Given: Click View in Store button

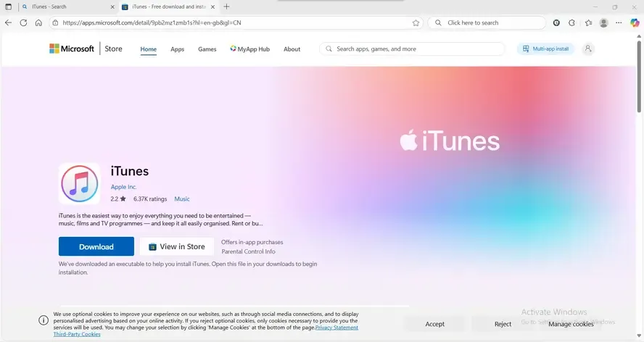Looking at the screenshot, I should click(177, 246).
